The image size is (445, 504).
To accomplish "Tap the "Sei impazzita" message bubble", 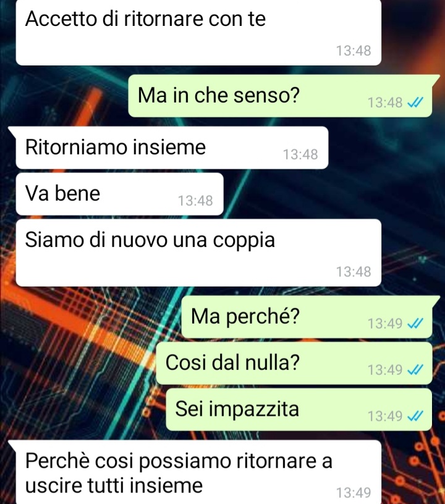I will 299,409.
